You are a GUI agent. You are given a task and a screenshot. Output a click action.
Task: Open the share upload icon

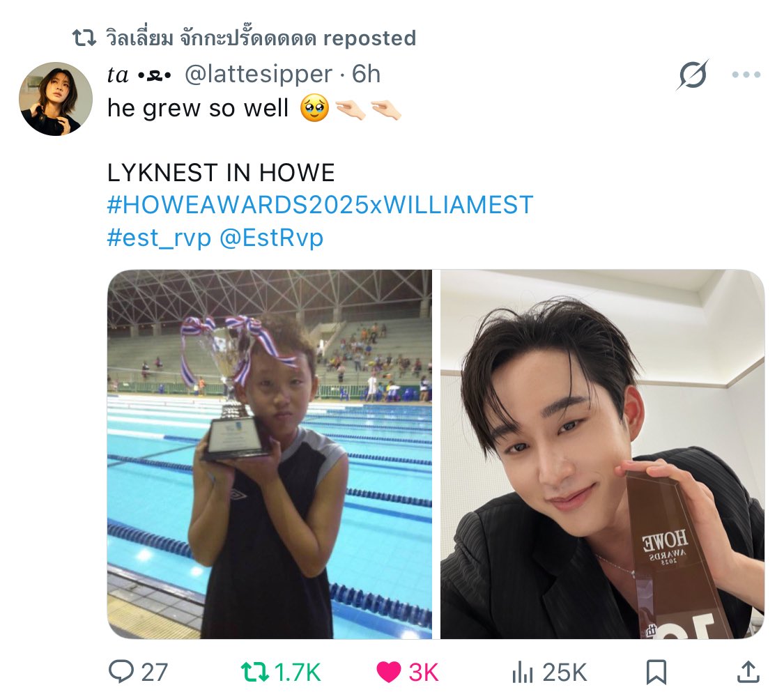point(748,672)
